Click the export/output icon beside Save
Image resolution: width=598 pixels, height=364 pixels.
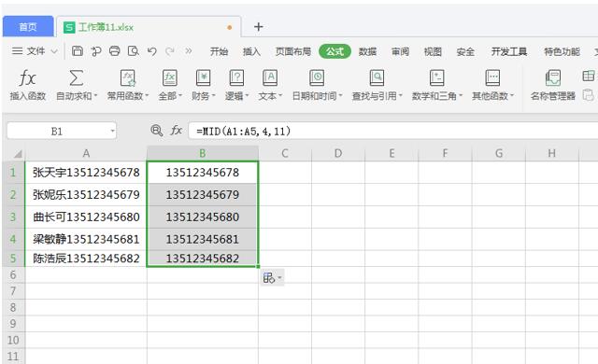96,51
